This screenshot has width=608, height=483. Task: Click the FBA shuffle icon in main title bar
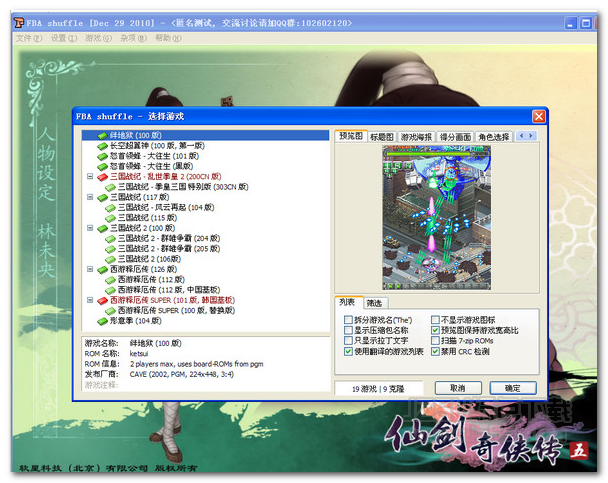19,23
